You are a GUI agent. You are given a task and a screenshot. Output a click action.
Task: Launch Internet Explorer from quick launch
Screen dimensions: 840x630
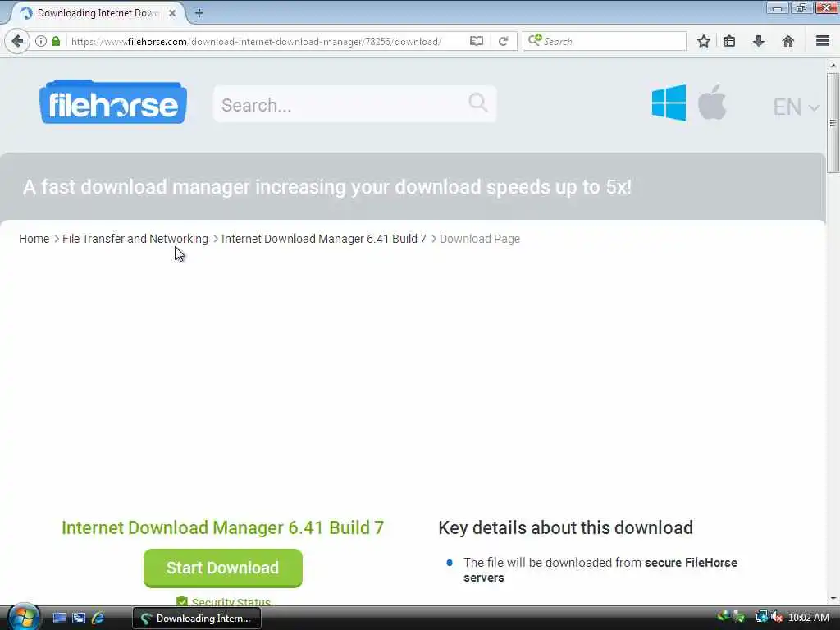coord(98,619)
